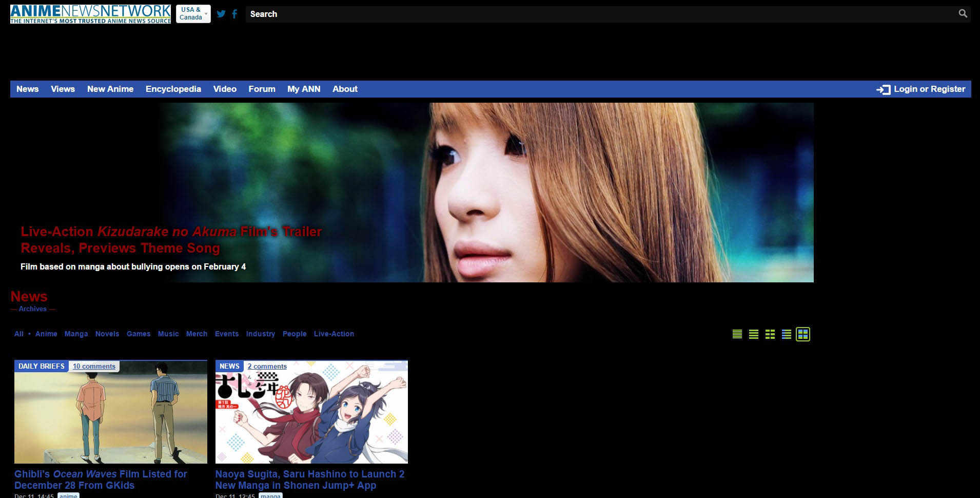Select the compact list view icon

[754, 334]
